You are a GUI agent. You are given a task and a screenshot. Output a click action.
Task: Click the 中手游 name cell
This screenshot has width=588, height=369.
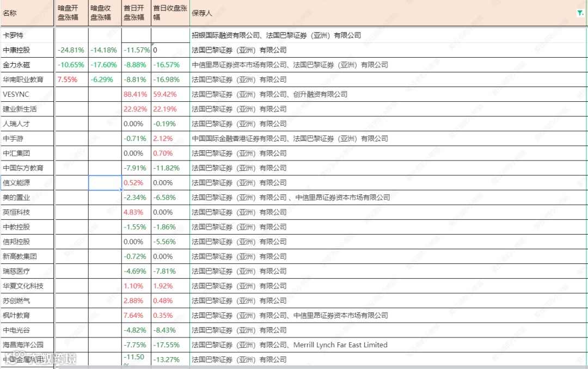pos(27,138)
